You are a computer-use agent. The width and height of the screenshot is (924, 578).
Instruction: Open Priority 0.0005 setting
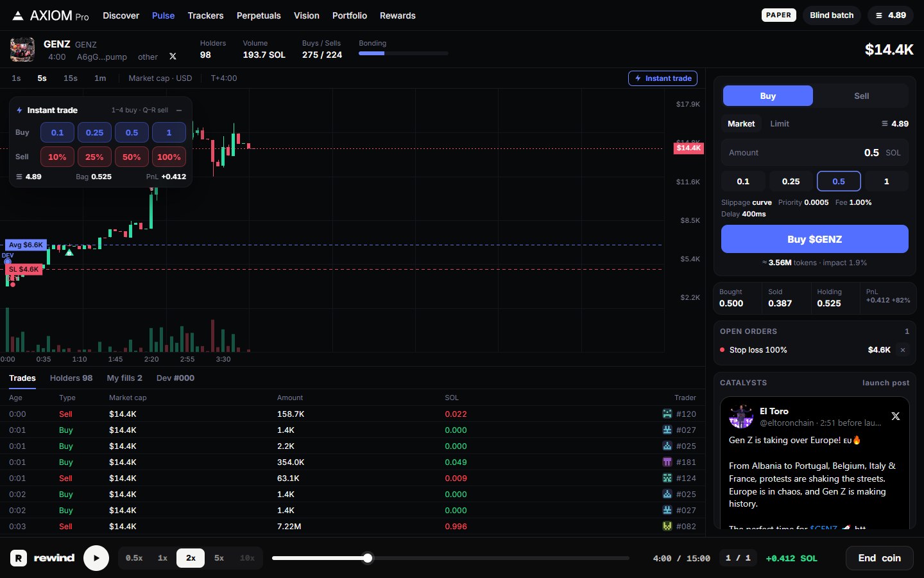tap(803, 202)
